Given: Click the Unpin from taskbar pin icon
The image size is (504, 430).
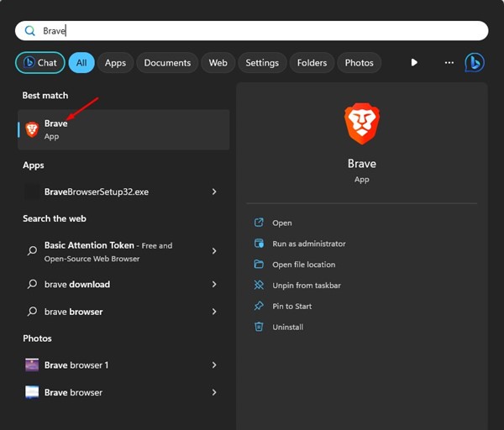Looking at the screenshot, I should [x=259, y=285].
